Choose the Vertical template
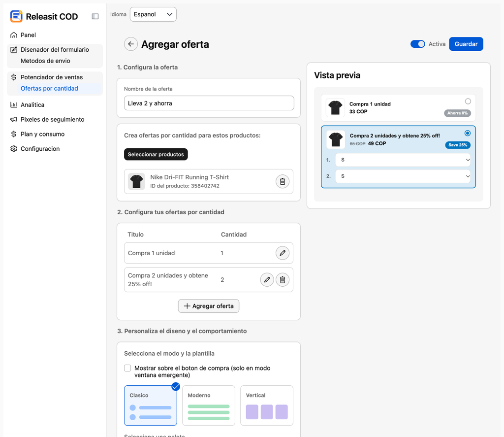Screen dimensions: 504x437 click(x=267, y=405)
